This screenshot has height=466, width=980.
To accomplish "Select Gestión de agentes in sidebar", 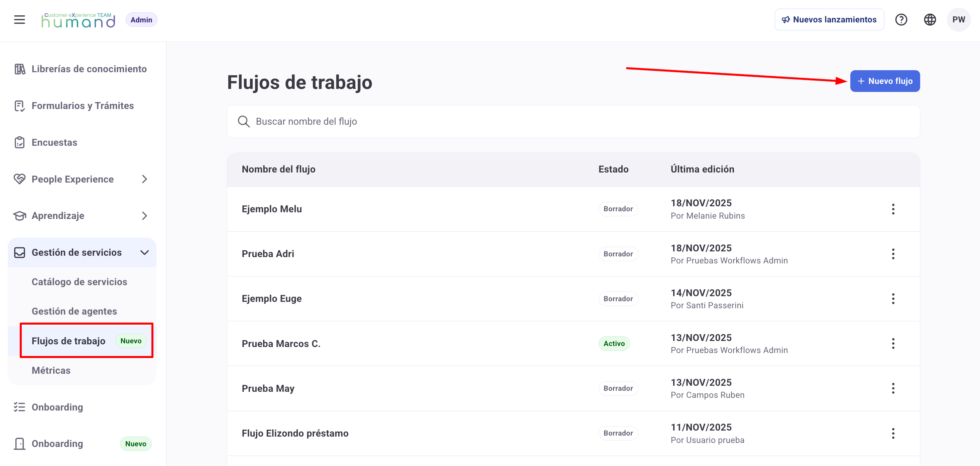I will click(x=74, y=311).
